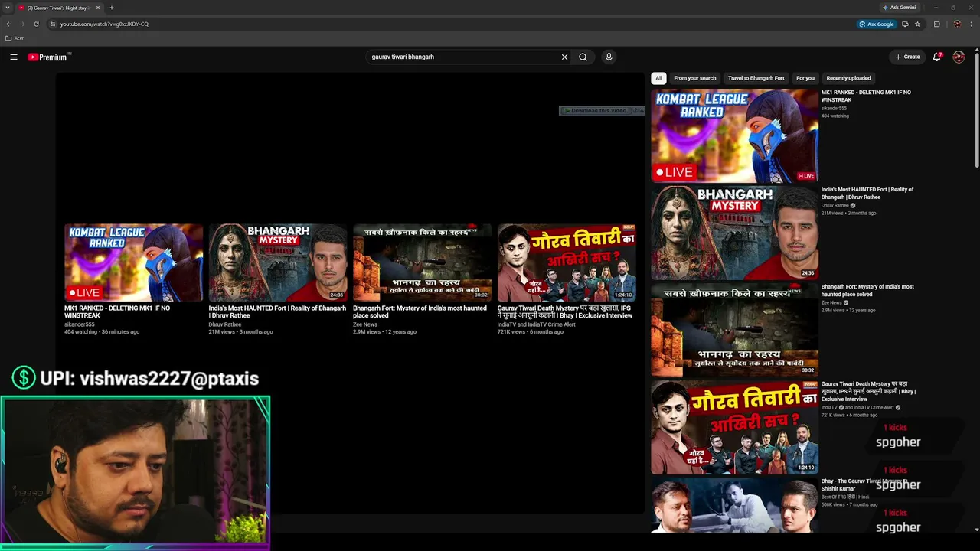Click channel name 'Best Of TRS हिंदी'
The image size is (980, 551).
[845, 497]
